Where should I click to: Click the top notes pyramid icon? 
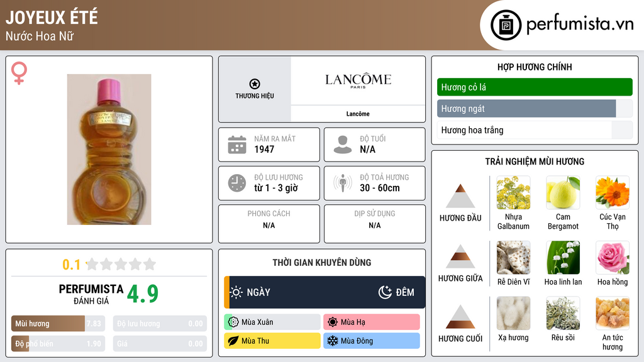point(460,196)
